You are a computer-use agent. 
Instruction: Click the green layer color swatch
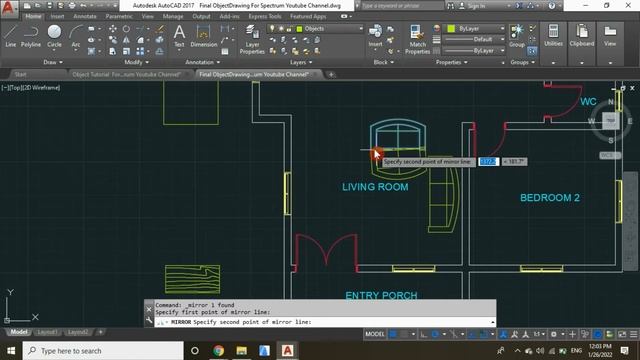tap(300, 29)
